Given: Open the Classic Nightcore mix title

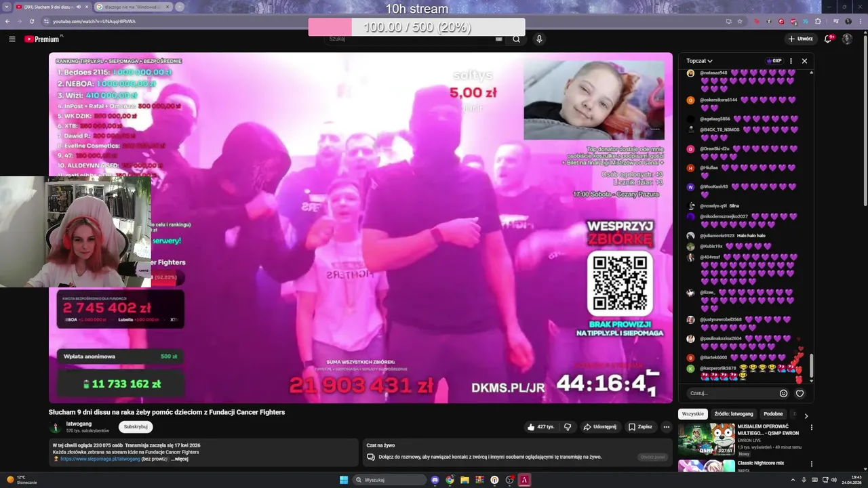Looking at the screenshot, I should (x=760, y=463).
